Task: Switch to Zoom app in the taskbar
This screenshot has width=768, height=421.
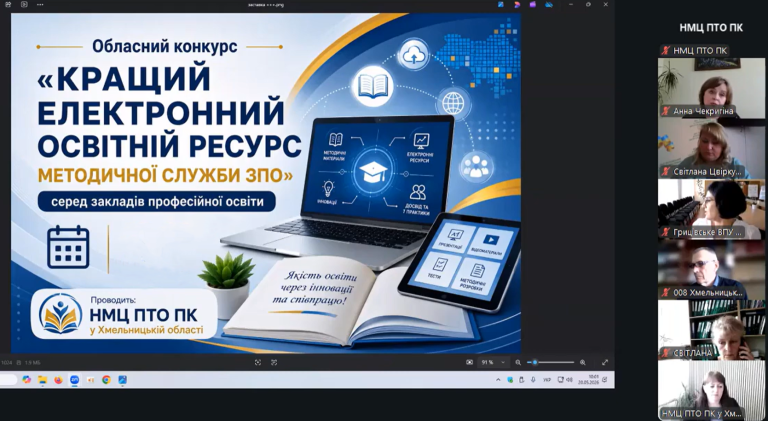Action: pos(74,379)
